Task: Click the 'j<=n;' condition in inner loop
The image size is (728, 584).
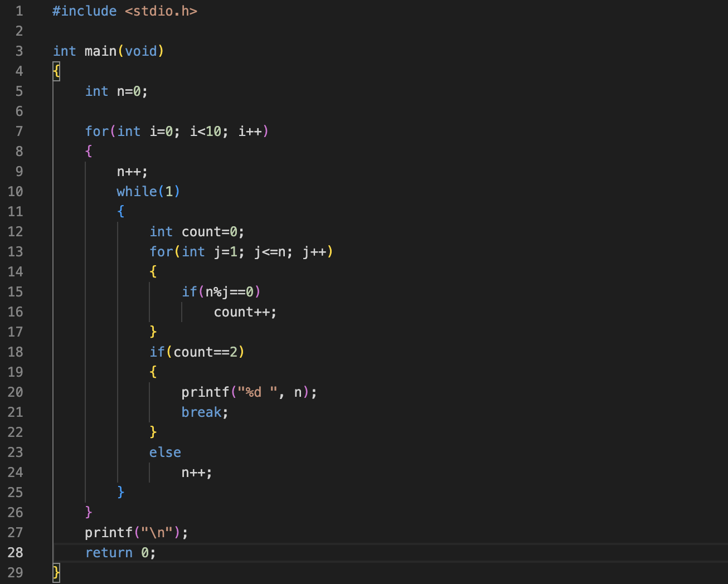Action: (x=274, y=252)
